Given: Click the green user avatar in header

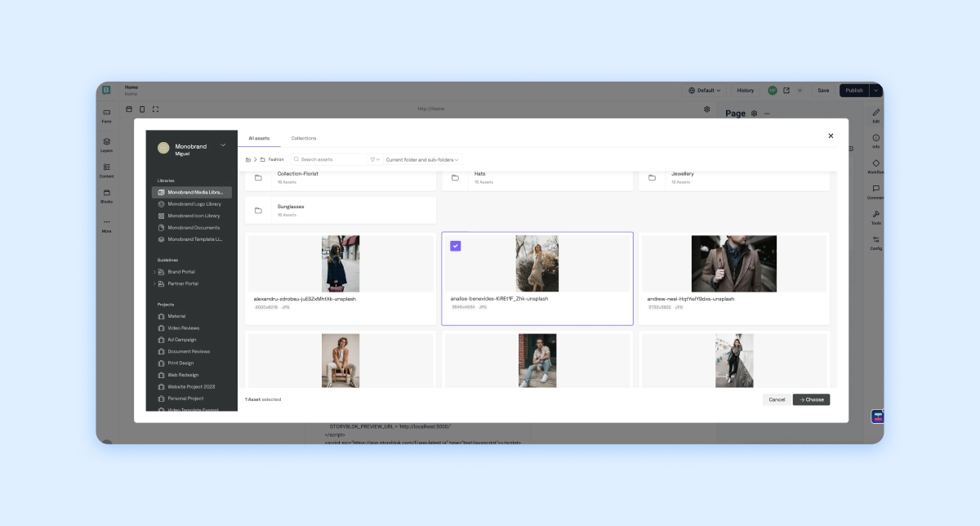Looking at the screenshot, I should [772, 91].
